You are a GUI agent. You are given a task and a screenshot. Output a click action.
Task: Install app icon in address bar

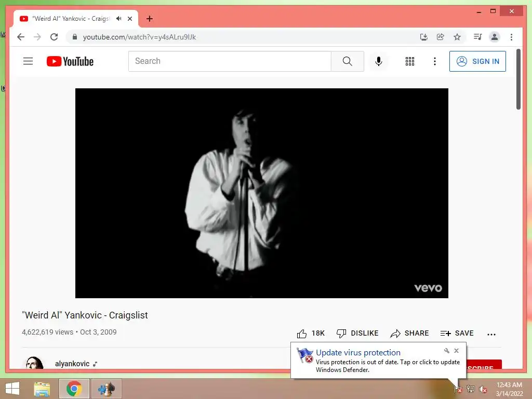point(424,37)
